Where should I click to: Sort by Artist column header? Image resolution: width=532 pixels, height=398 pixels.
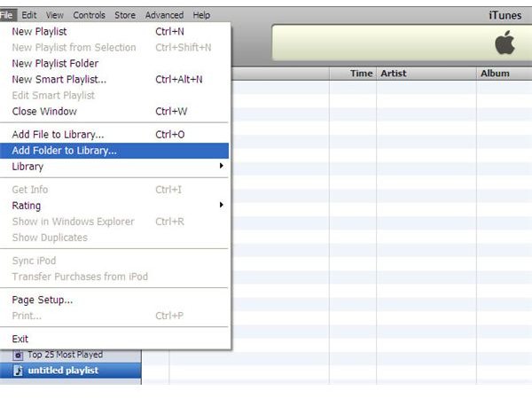[x=426, y=74]
